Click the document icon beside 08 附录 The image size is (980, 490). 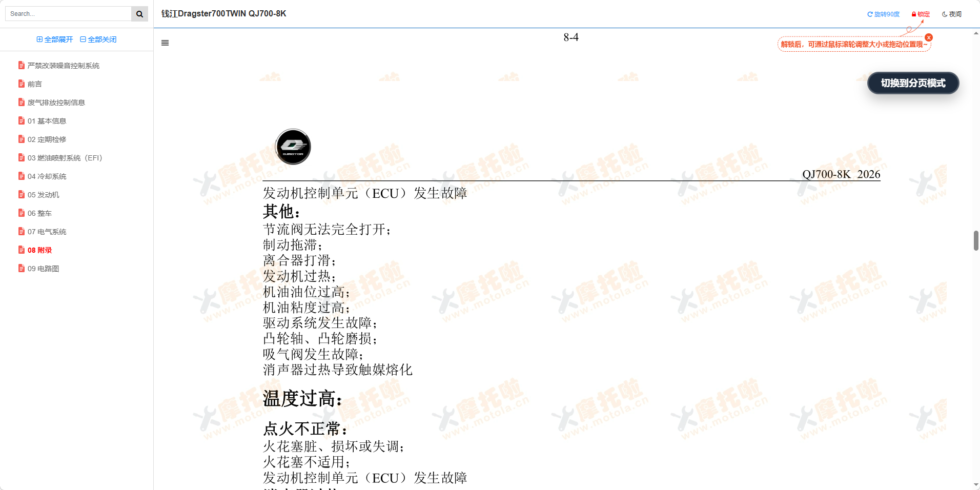point(21,250)
